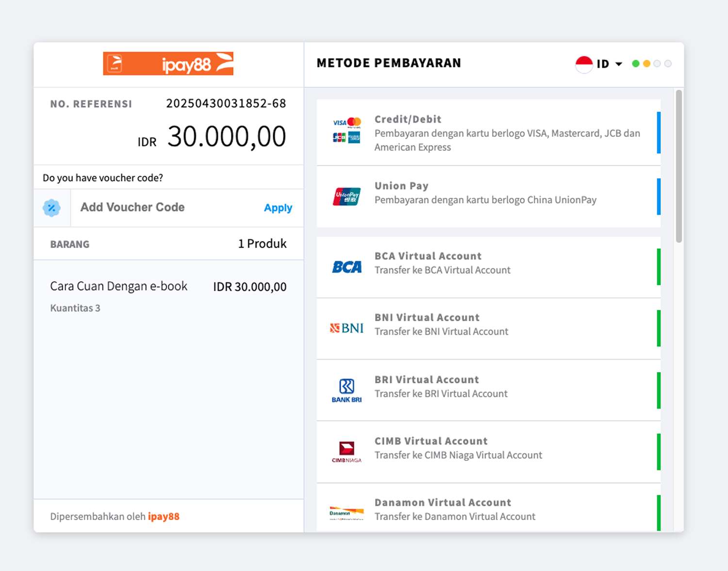Click the yellow step indicator dot
728x571 pixels.
646,64
